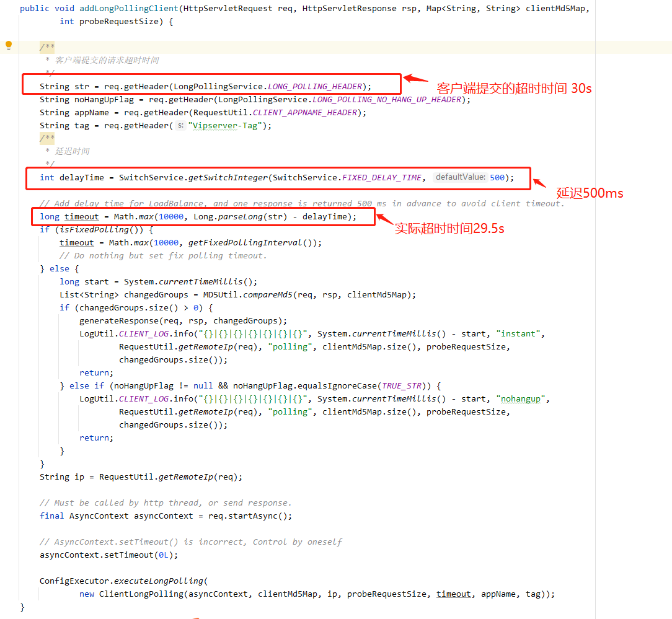Click the addLongPollingClient method name
672x619 pixels.
pos(128,9)
